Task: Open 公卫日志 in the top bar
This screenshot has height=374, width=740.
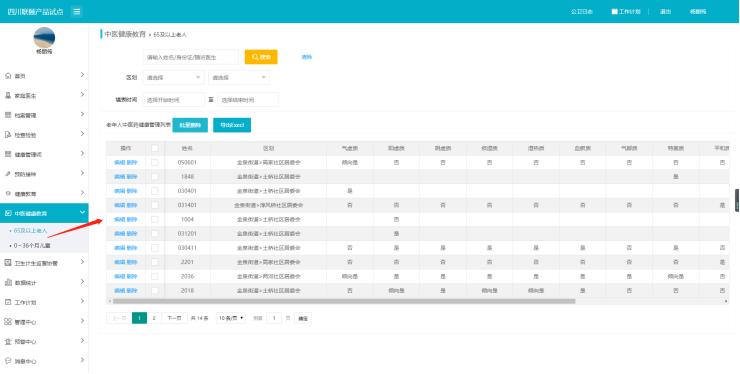Action: pos(582,11)
